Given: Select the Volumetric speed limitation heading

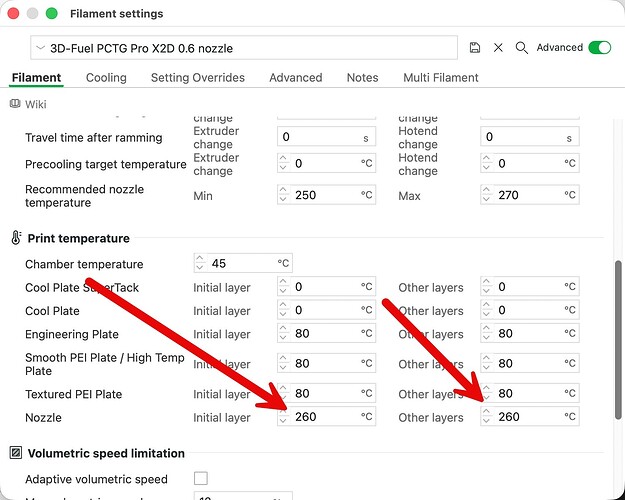Looking at the screenshot, I should pyautogui.click(x=106, y=453).
